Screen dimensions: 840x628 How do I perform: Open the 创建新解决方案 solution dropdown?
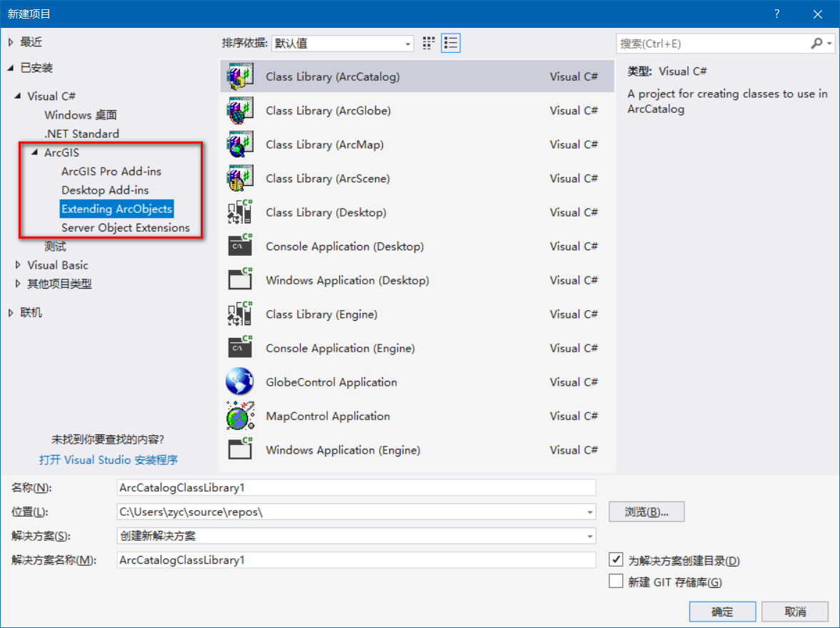click(x=356, y=536)
